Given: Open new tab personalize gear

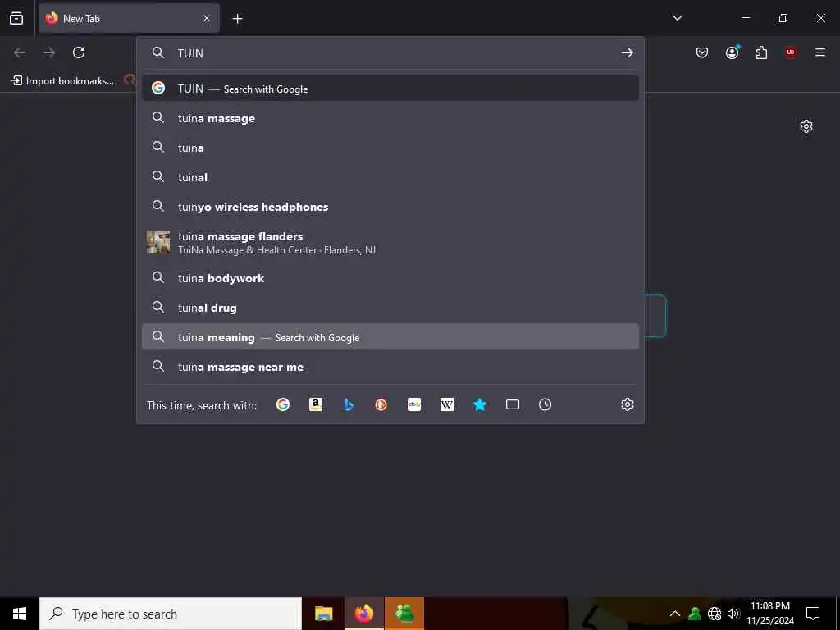Looking at the screenshot, I should 806,126.
